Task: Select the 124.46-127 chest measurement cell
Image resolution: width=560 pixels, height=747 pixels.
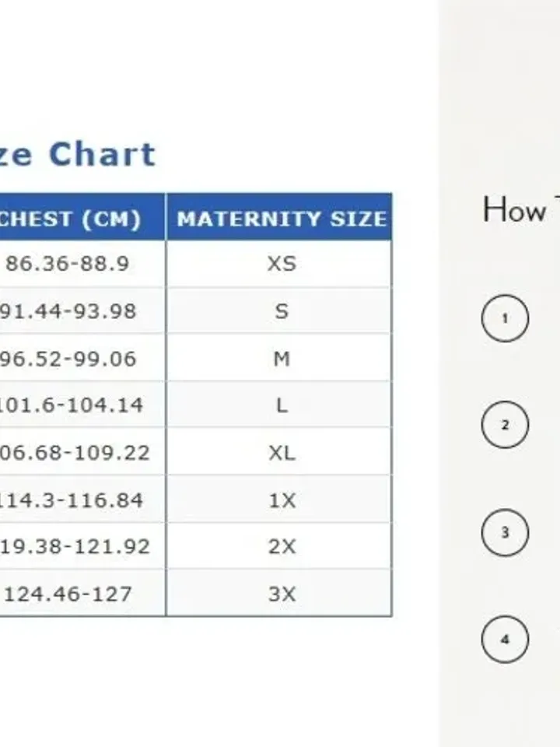Action: point(83,593)
